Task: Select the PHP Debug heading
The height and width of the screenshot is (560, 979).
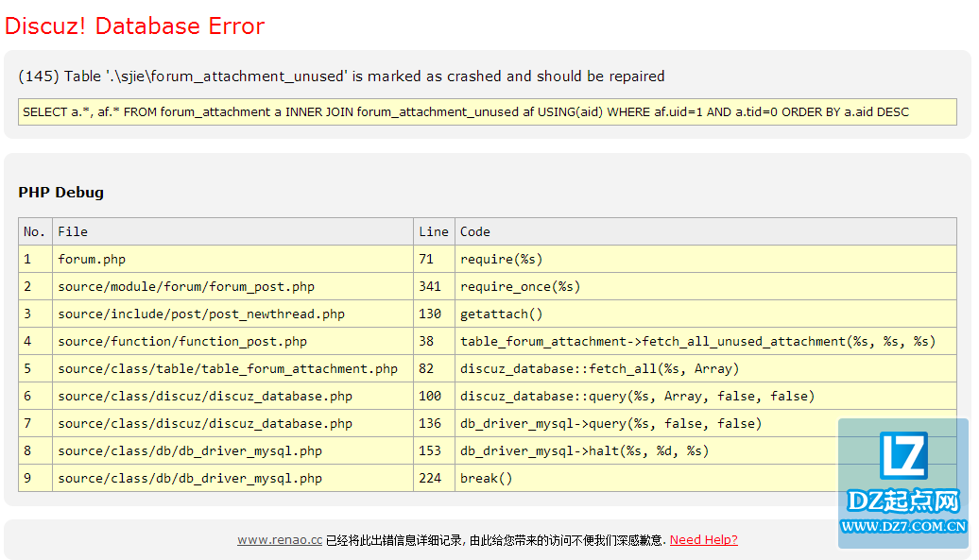Action: (x=61, y=192)
